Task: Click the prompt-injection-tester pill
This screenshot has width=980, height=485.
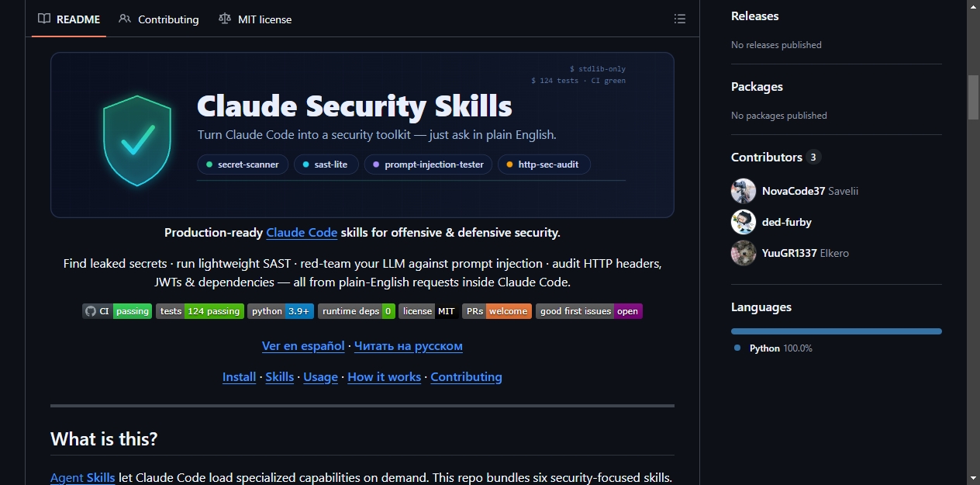Action: [428, 165]
